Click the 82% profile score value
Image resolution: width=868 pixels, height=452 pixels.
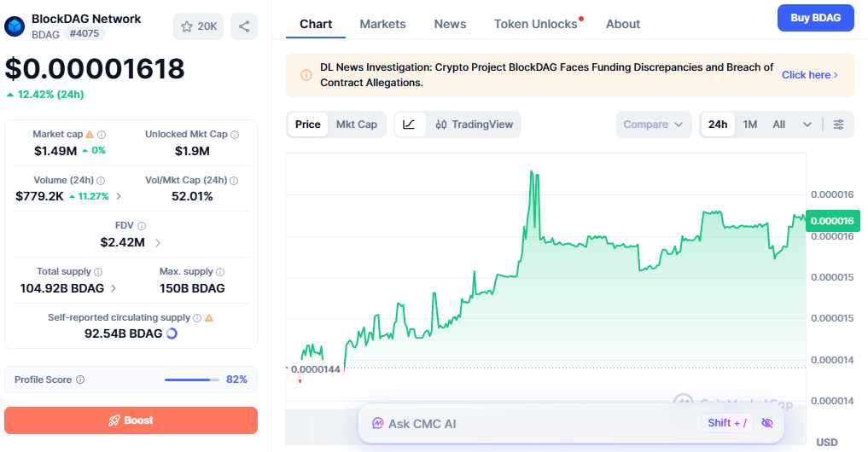(x=236, y=380)
